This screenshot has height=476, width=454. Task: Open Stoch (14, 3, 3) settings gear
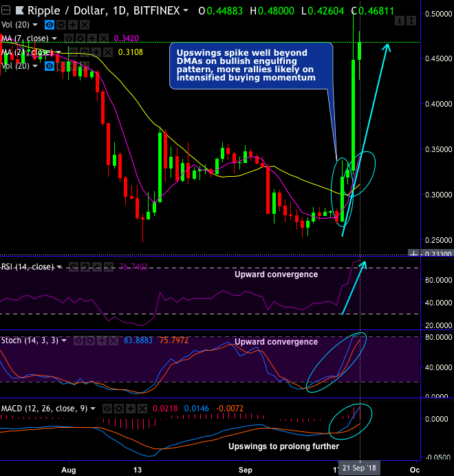click(x=90, y=341)
